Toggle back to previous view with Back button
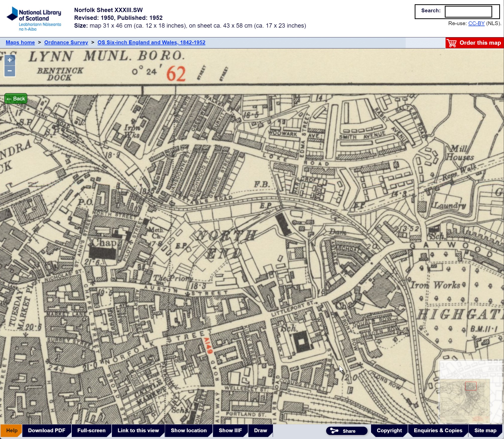 tap(15, 99)
